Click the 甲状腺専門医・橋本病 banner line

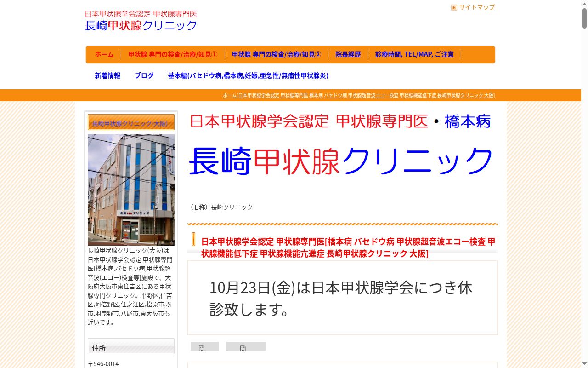coord(340,121)
